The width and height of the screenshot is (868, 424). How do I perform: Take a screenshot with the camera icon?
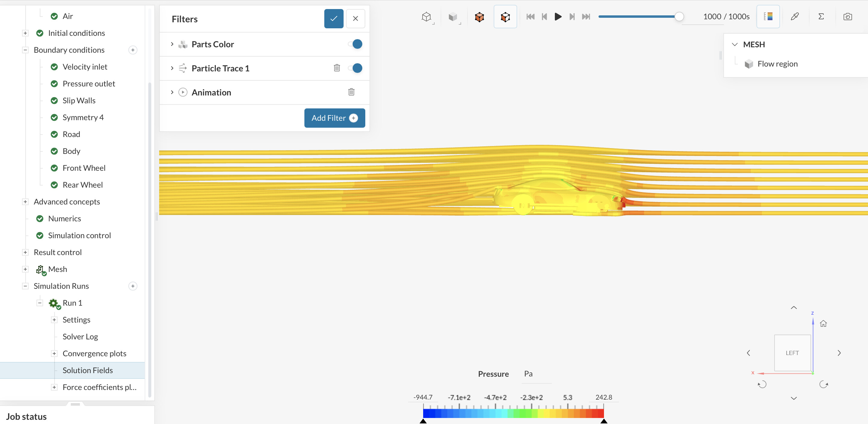point(848,17)
